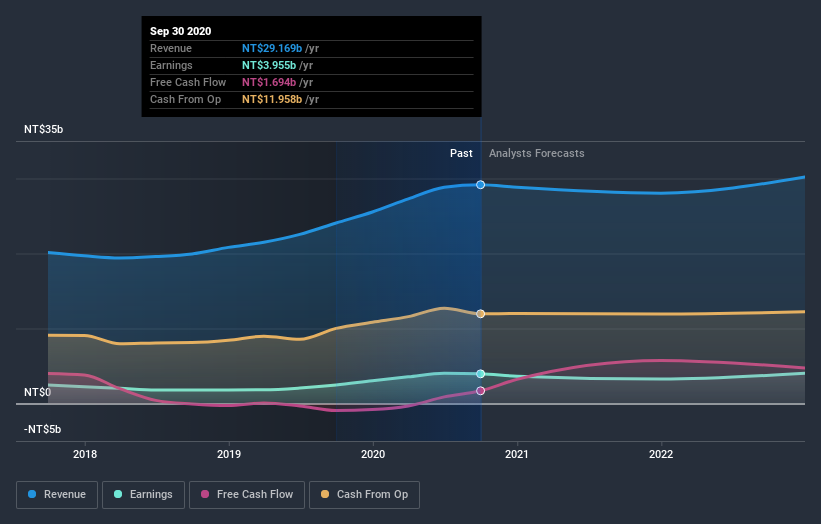Click the Cash From Op orange data point
Screen dimensions: 821x524
point(481,314)
